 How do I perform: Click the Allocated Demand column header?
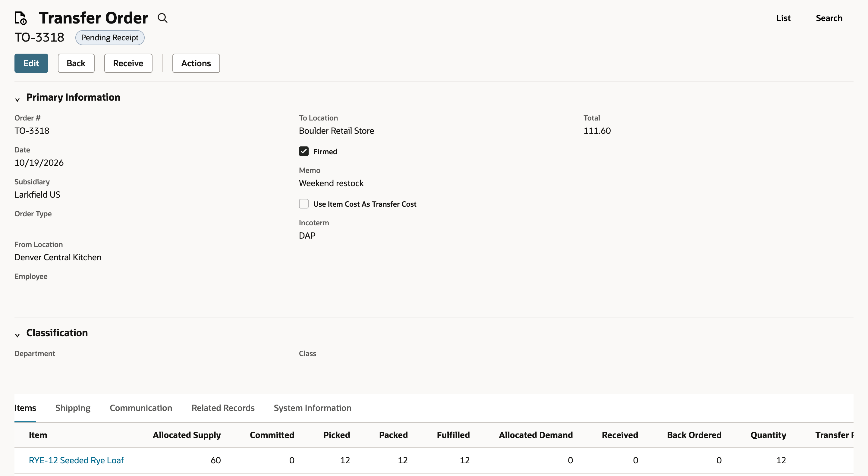coord(536,435)
